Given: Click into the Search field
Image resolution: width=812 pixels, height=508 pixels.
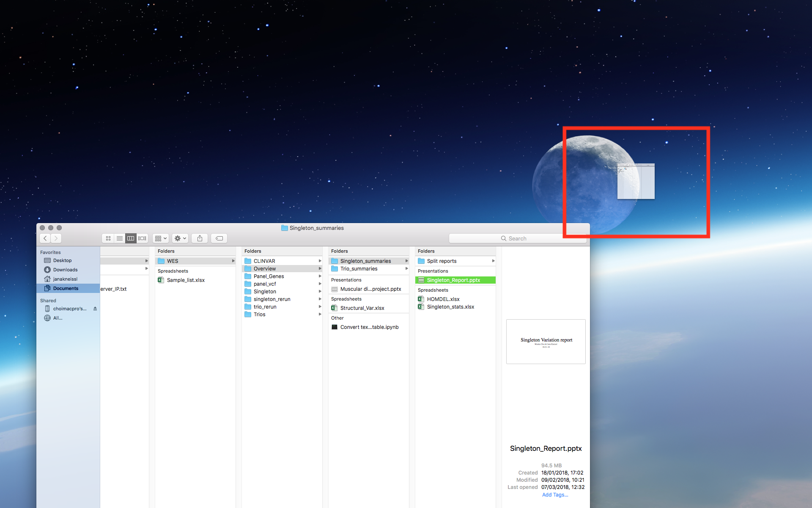Looking at the screenshot, I should coord(517,238).
